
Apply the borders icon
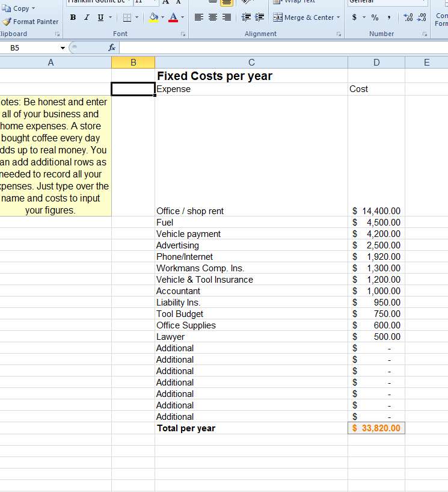(127, 17)
